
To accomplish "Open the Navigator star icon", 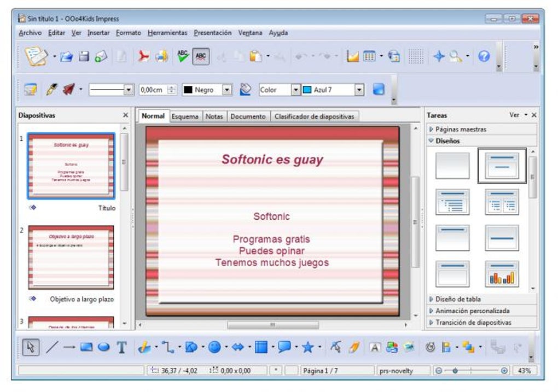I will (439, 56).
